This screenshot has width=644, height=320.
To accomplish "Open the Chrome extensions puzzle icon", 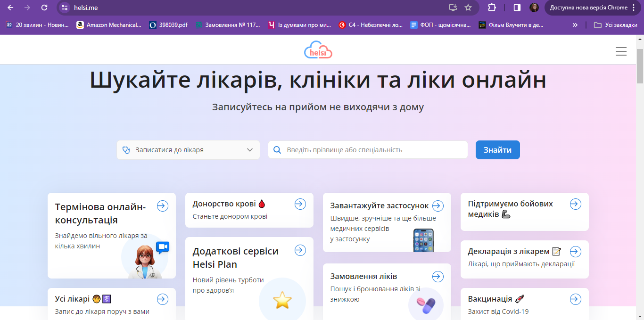I will point(492,8).
